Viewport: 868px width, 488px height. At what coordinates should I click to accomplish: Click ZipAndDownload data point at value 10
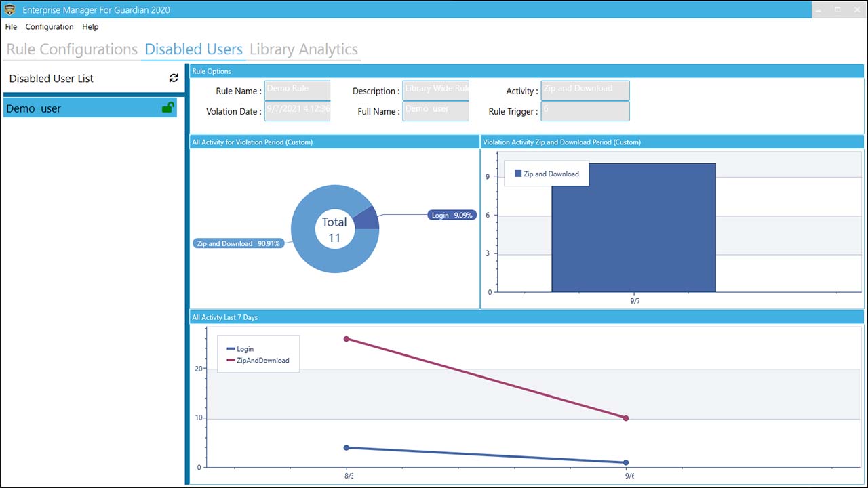626,418
